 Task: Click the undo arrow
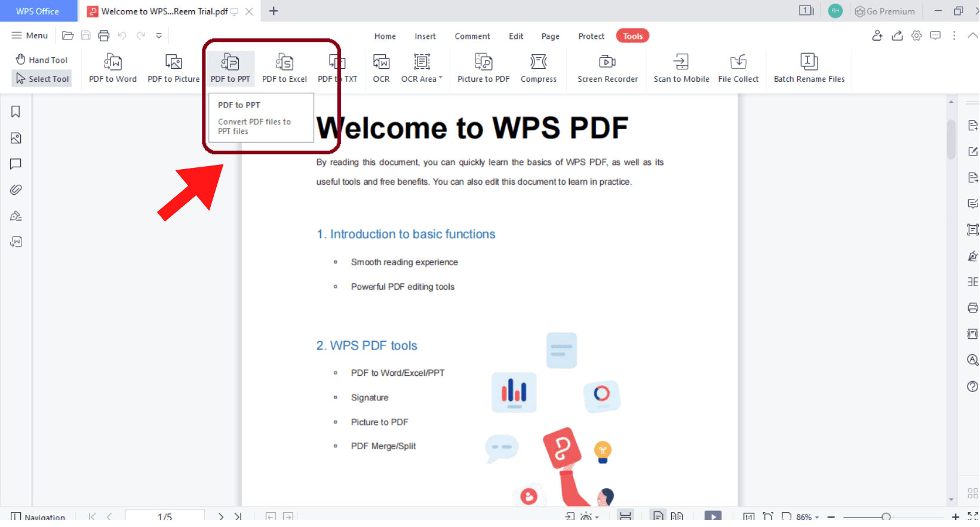pos(122,36)
